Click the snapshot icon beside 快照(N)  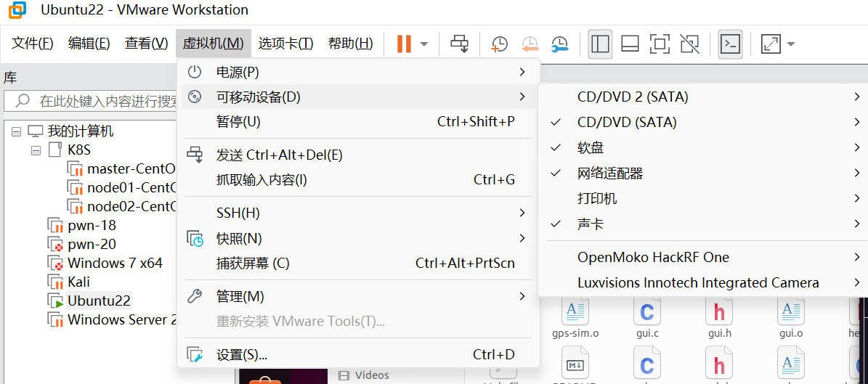pyautogui.click(x=195, y=239)
